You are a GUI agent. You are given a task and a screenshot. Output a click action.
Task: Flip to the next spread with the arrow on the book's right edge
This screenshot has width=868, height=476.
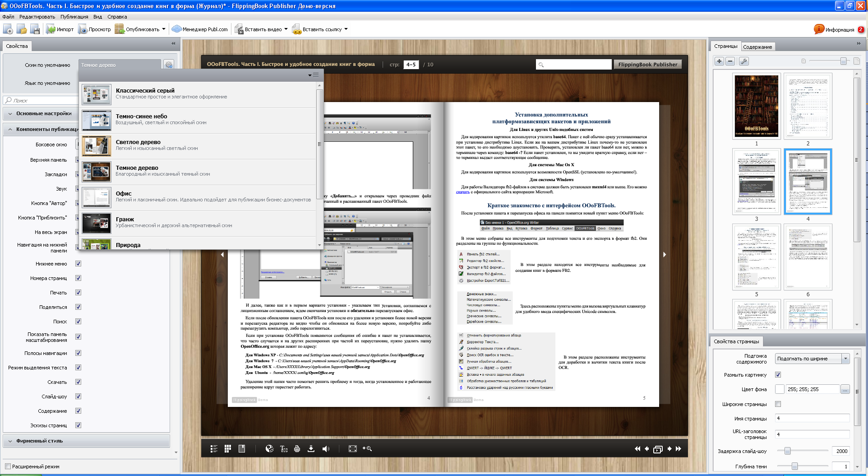pyautogui.click(x=665, y=255)
